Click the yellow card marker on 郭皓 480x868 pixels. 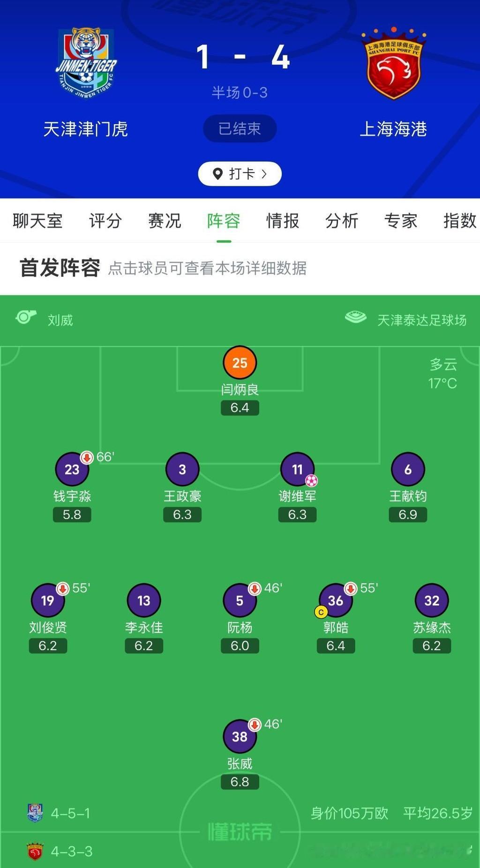[x=321, y=611]
